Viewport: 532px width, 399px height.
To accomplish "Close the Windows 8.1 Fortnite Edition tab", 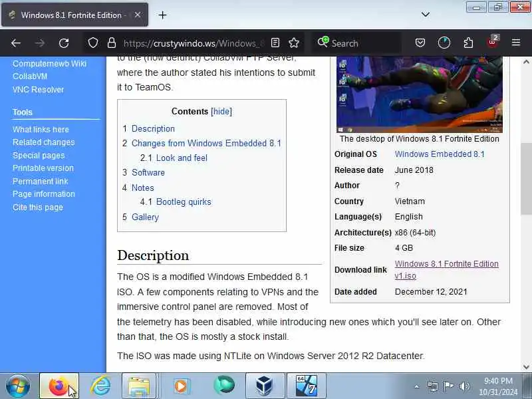I will (x=138, y=15).
